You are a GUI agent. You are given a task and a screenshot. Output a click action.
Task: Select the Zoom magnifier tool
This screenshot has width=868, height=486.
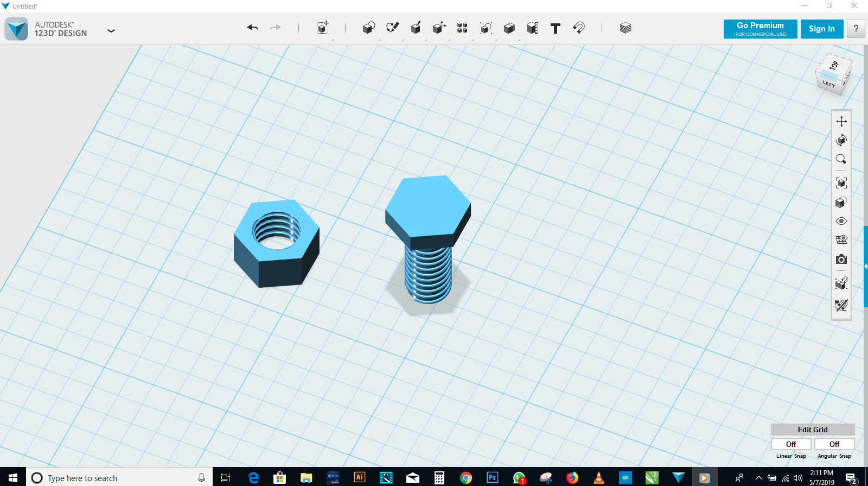coord(841,159)
